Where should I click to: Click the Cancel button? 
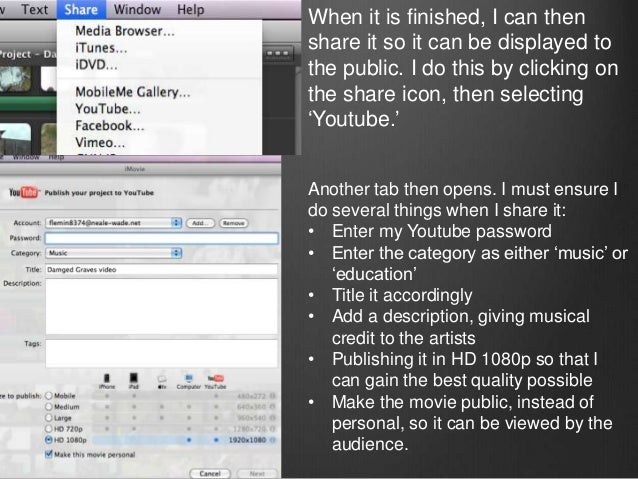(210, 473)
